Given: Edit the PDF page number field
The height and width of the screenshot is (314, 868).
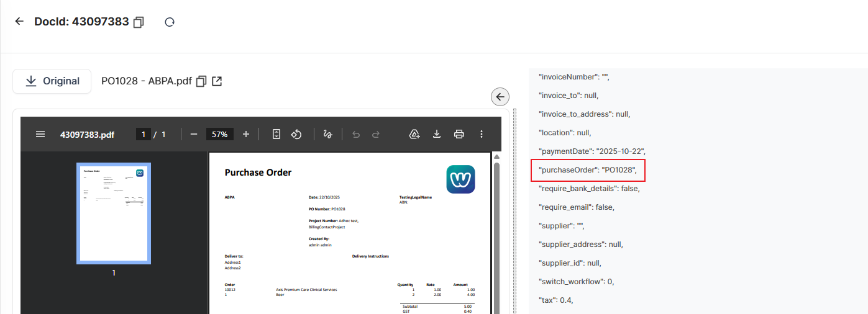Looking at the screenshot, I should click(144, 134).
